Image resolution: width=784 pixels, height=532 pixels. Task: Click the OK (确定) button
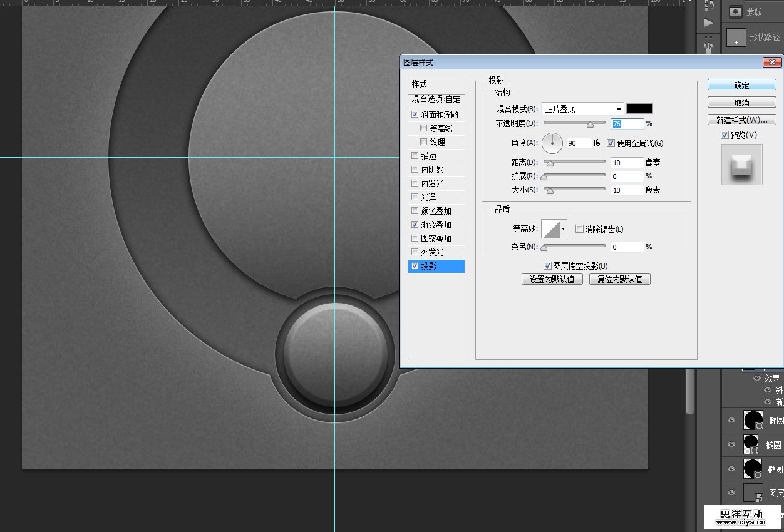[x=741, y=85]
